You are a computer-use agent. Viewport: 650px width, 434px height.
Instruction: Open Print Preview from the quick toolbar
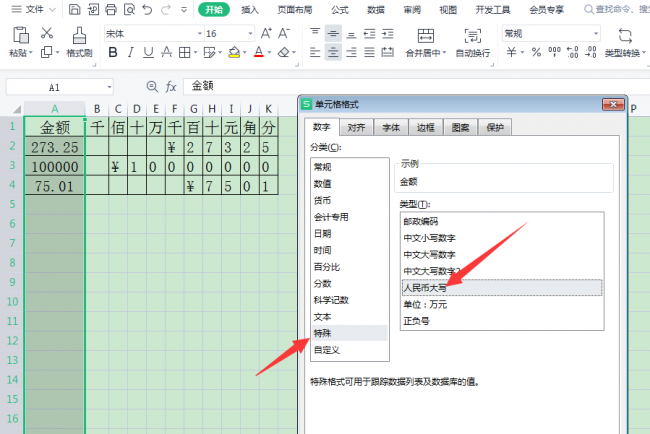click(x=129, y=9)
